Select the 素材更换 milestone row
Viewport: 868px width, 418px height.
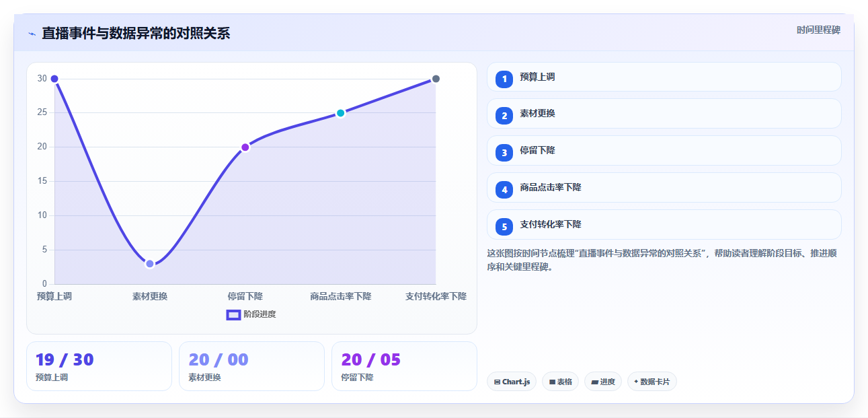click(664, 114)
